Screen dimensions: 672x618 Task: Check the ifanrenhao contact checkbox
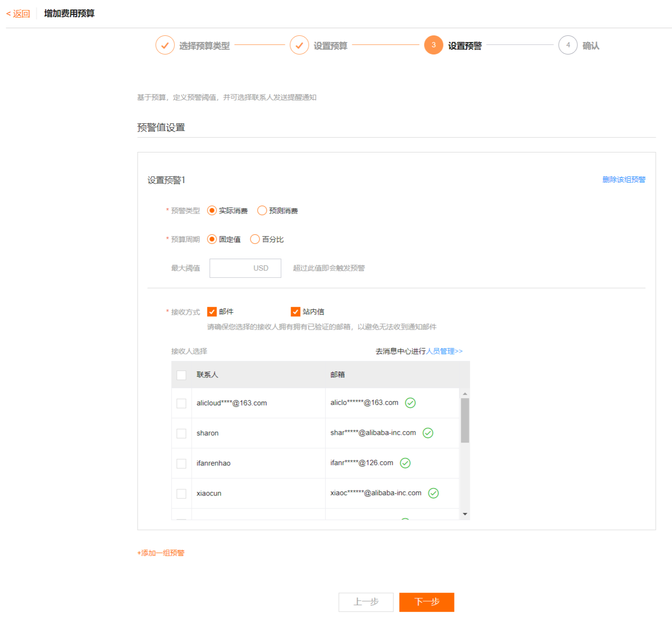(181, 464)
